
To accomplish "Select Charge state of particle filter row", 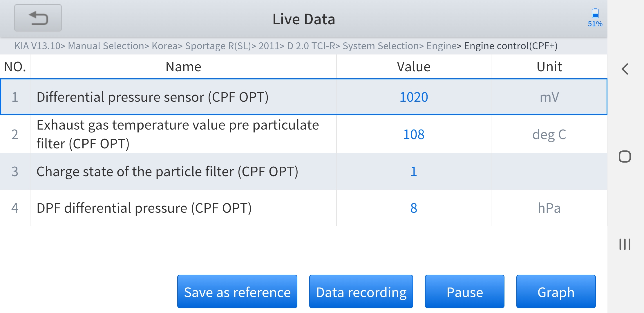I will (x=167, y=172).
